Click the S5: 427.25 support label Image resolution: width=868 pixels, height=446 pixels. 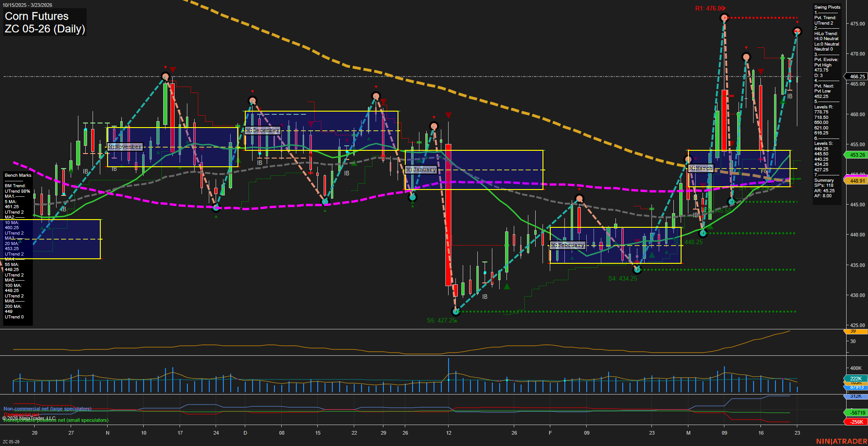click(x=441, y=320)
